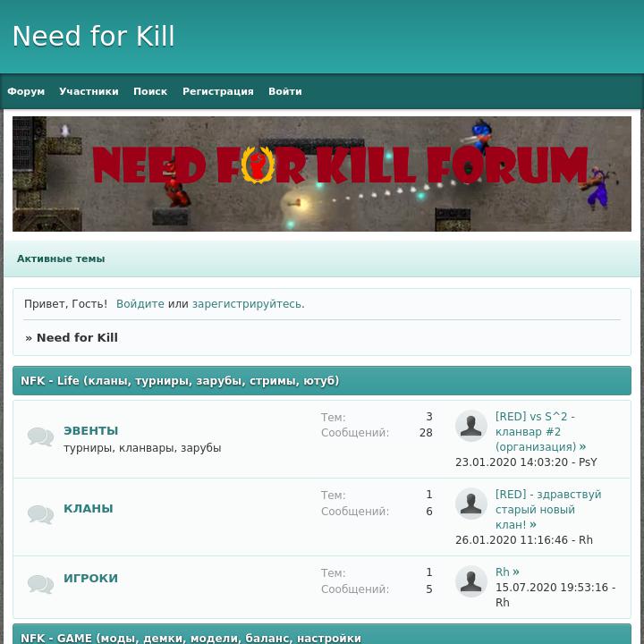The height and width of the screenshot is (644, 644).
Task: Open the Регистрация menu item
Action: point(218,91)
